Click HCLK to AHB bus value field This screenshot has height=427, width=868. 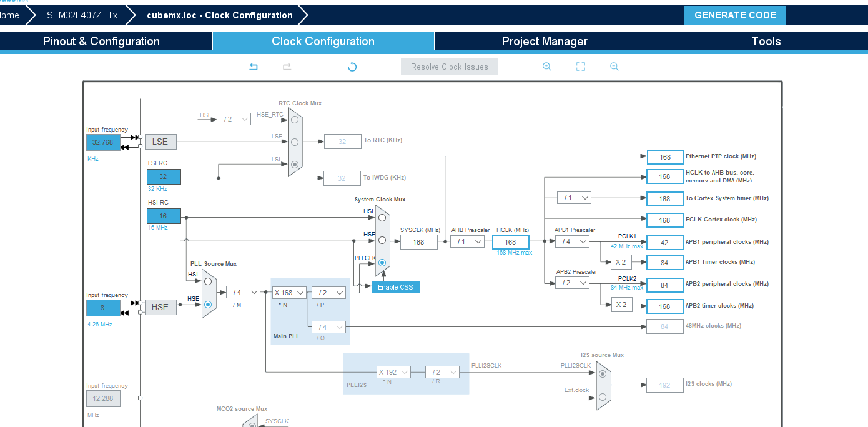tap(665, 176)
